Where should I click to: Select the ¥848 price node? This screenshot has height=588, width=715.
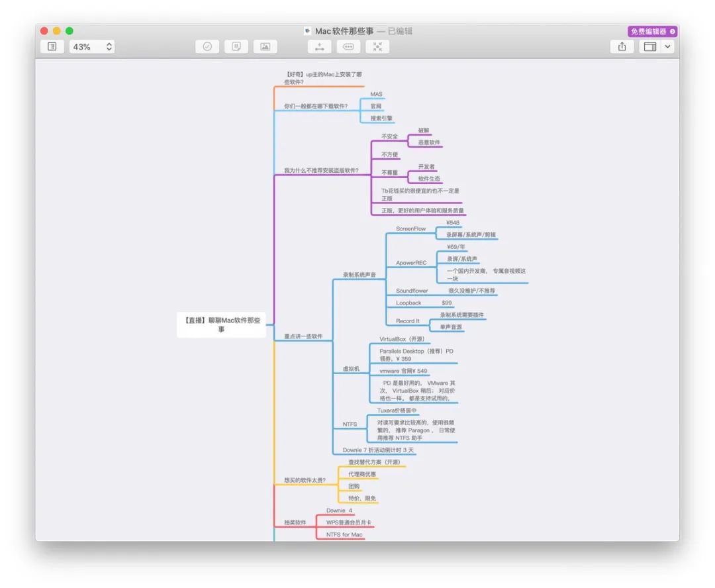point(453,222)
